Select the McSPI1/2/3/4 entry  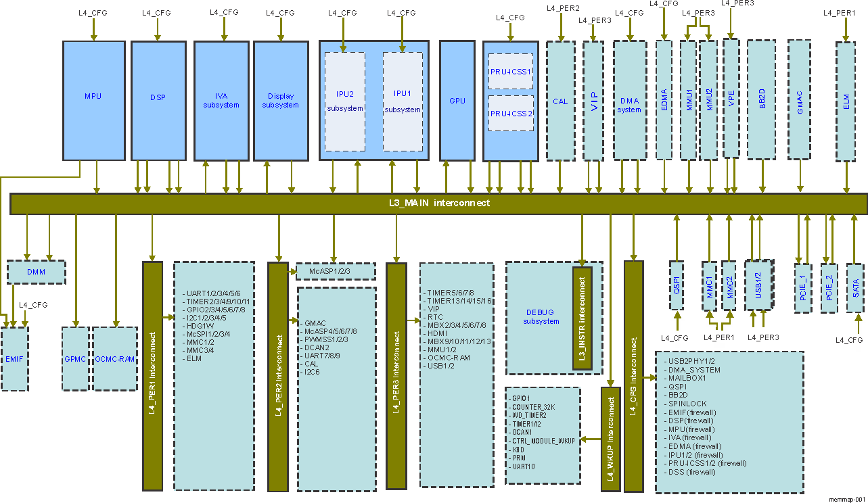pyautogui.click(x=209, y=334)
